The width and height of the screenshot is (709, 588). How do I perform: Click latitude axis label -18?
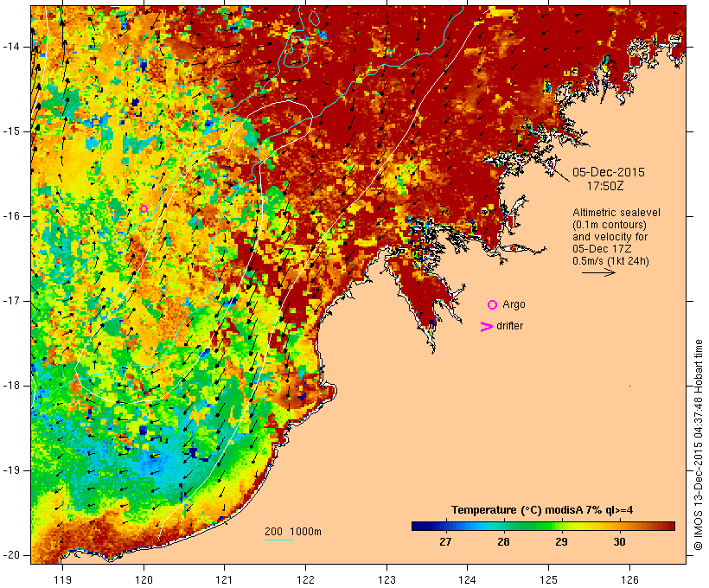coord(11,386)
